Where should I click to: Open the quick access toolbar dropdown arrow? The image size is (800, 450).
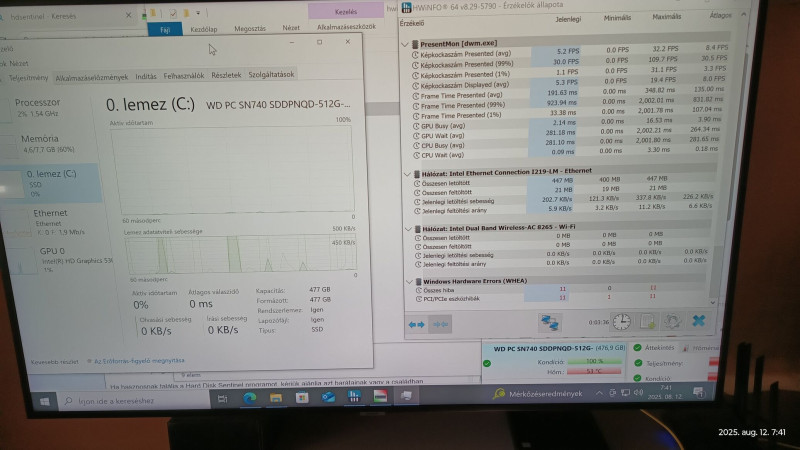(198, 13)
